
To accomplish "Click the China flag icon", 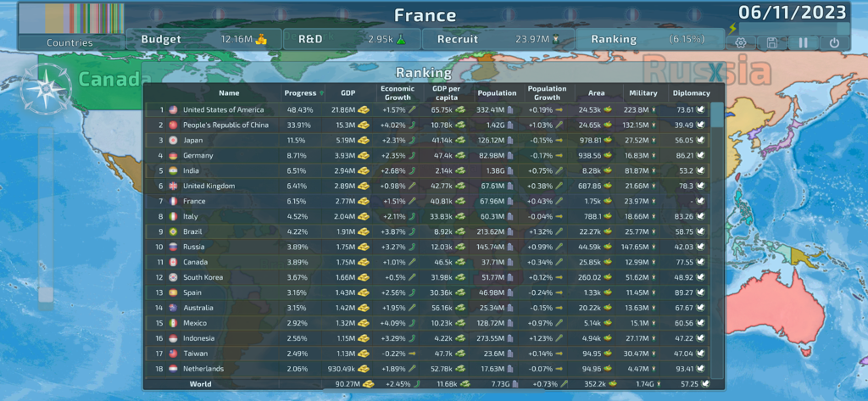I will click(173, 125).
